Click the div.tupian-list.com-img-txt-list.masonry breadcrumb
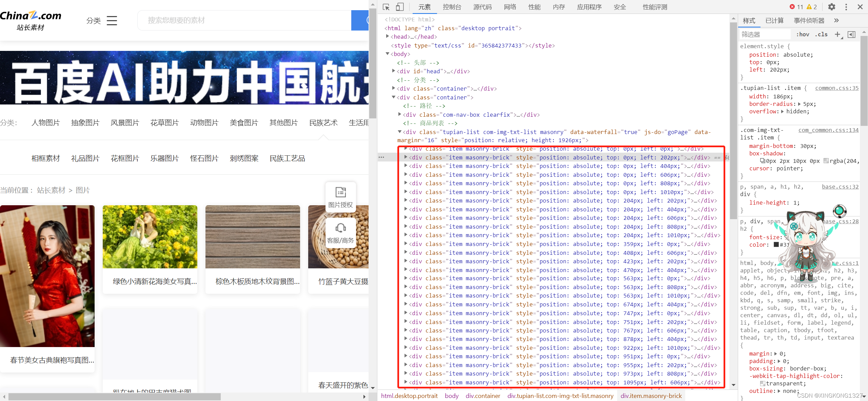 (x=560, y=396)
